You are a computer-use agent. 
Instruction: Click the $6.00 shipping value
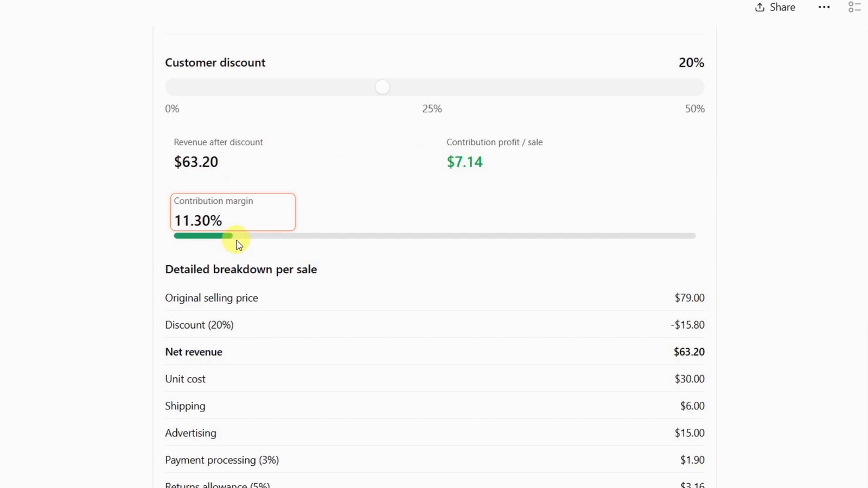692,406
